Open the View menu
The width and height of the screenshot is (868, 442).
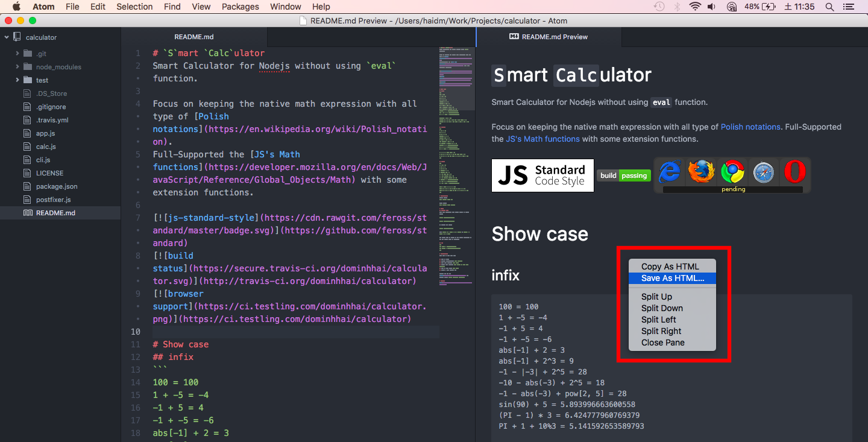(201, 7)
